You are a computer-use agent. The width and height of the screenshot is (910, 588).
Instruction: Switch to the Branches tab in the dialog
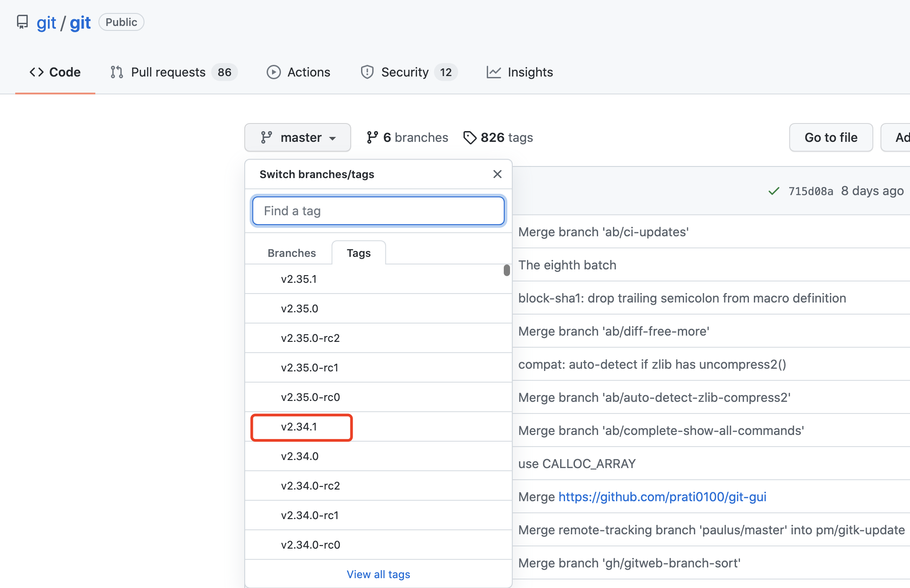291,253
